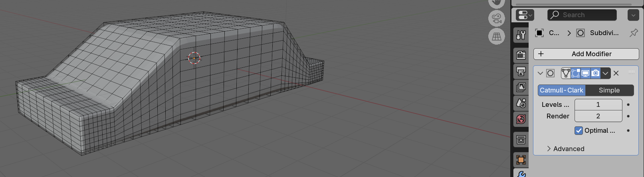Open the Output properties tab
644x177 pixels.
(x=521, y=71)
